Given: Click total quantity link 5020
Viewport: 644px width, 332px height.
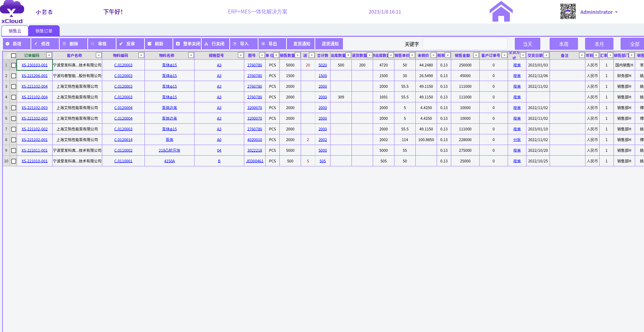Looking at the screenshot, I should click(x=323, y=65).
